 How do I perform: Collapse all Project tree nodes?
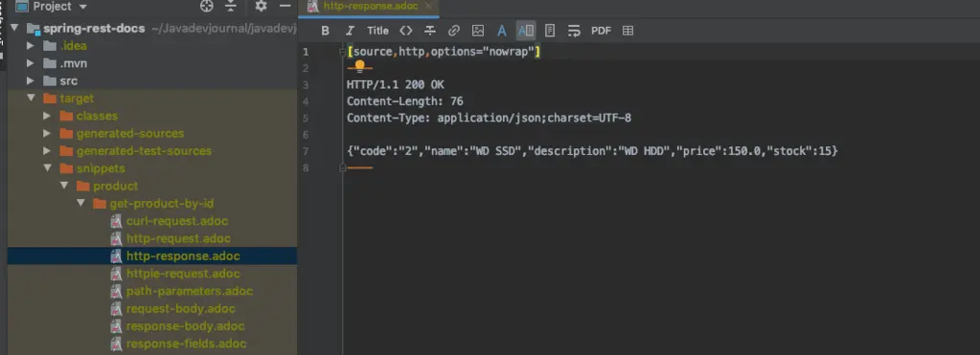point(231,7)
